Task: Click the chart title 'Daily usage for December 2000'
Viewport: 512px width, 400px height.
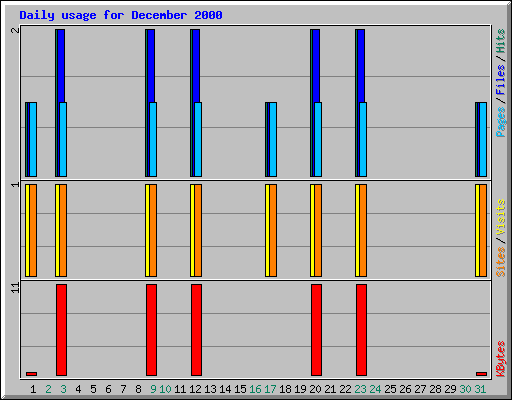Action: point(121,15)
